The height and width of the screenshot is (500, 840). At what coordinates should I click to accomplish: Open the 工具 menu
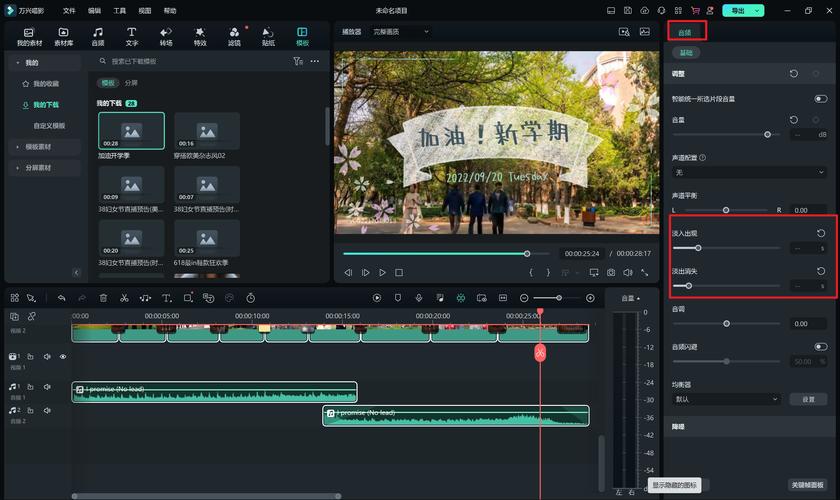120,10
